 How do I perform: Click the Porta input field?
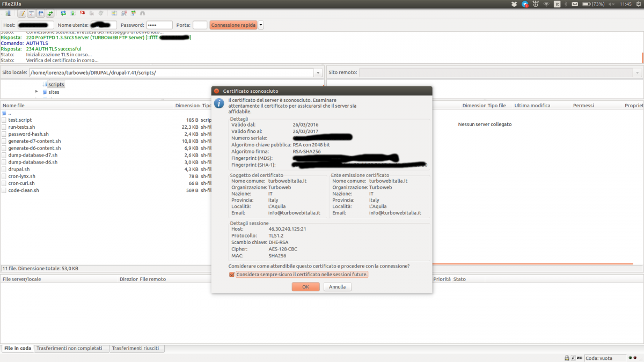(200, 25)
